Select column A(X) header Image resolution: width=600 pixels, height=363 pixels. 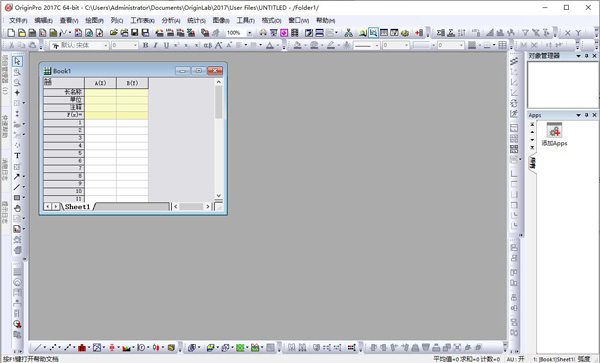click(100, 83)
